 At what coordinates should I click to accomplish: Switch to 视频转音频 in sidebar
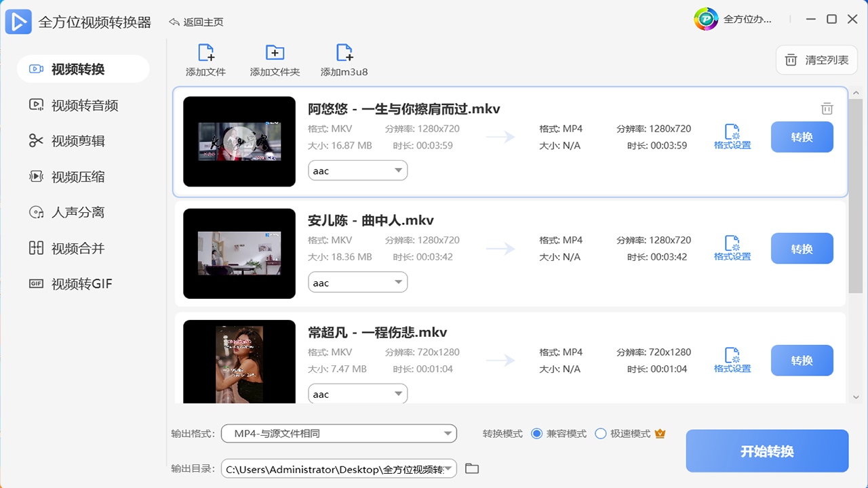(84, 105)
